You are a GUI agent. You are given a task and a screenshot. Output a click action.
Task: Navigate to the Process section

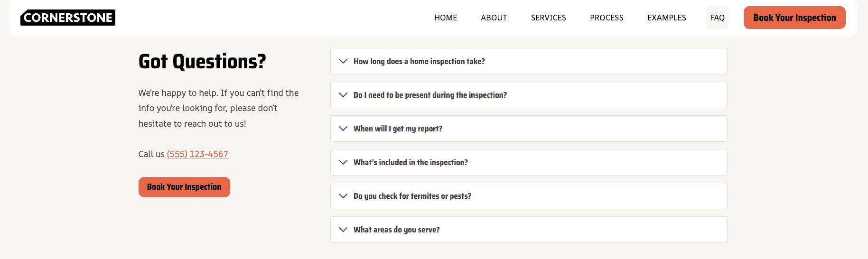coord(607,18)
